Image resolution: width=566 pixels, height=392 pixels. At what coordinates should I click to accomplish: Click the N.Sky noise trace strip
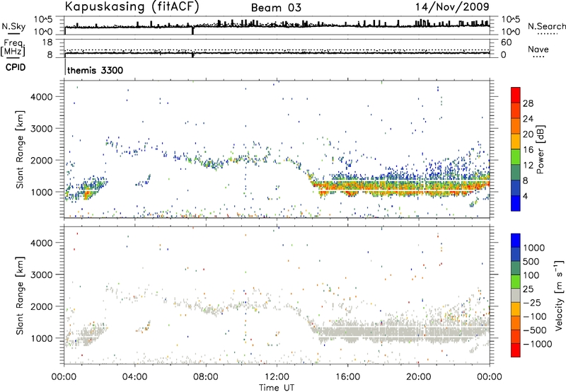(x=277, y=25)
